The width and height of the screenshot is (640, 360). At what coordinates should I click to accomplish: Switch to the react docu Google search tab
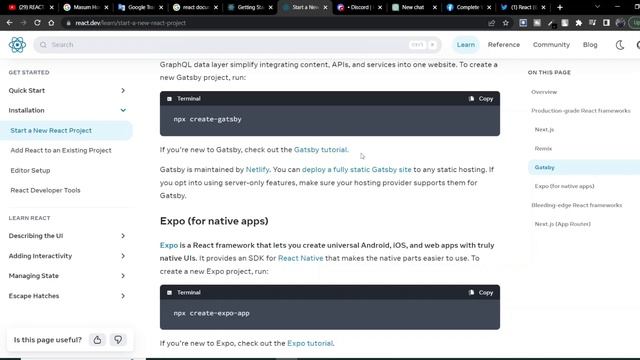(x=194, y=7)
